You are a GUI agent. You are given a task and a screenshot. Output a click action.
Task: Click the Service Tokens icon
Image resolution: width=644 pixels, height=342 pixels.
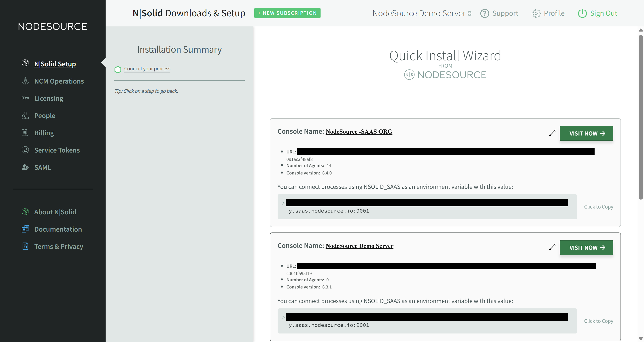[x=25, y=150]
